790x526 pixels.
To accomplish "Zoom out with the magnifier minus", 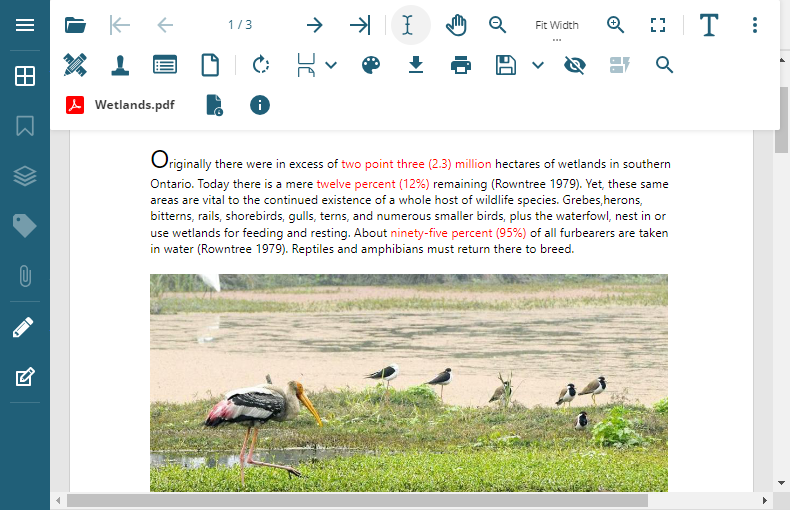I will [497, 25].
